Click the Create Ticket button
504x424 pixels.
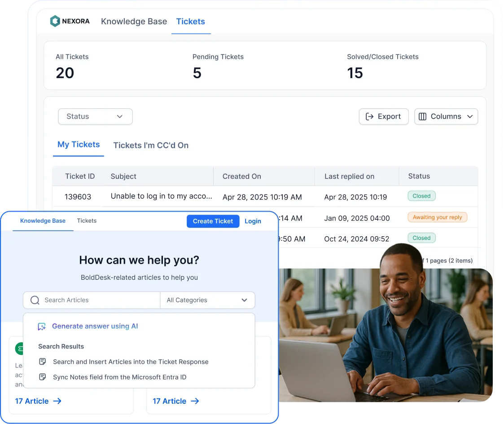pos(213,221)
